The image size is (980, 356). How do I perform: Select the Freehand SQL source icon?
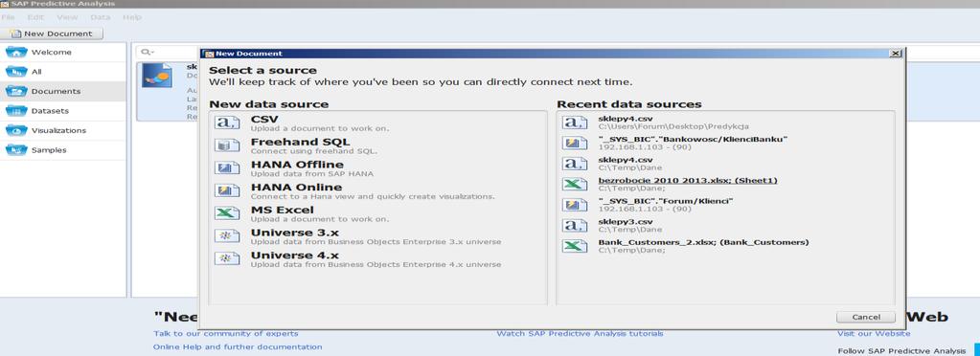pos(227,145)
